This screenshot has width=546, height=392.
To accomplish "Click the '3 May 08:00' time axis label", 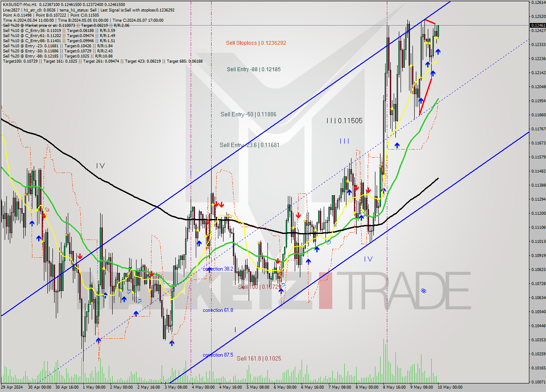I will point(176,387).
